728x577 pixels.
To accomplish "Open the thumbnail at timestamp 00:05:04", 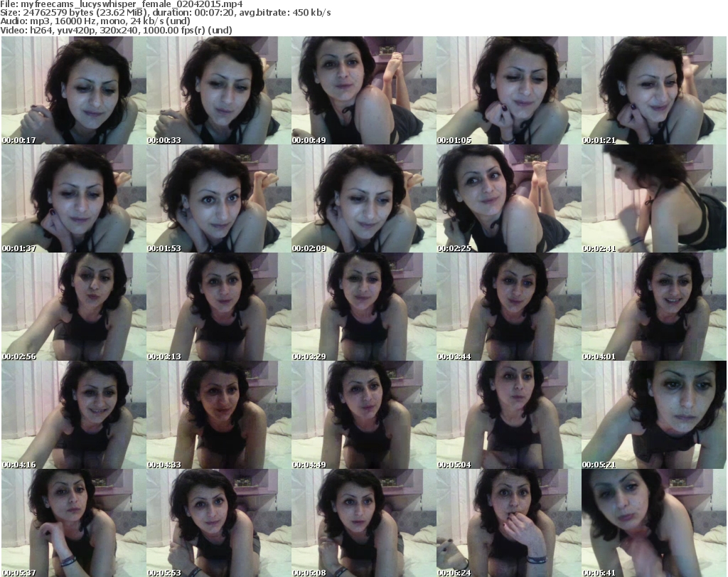I will click(x=509, y=415).
